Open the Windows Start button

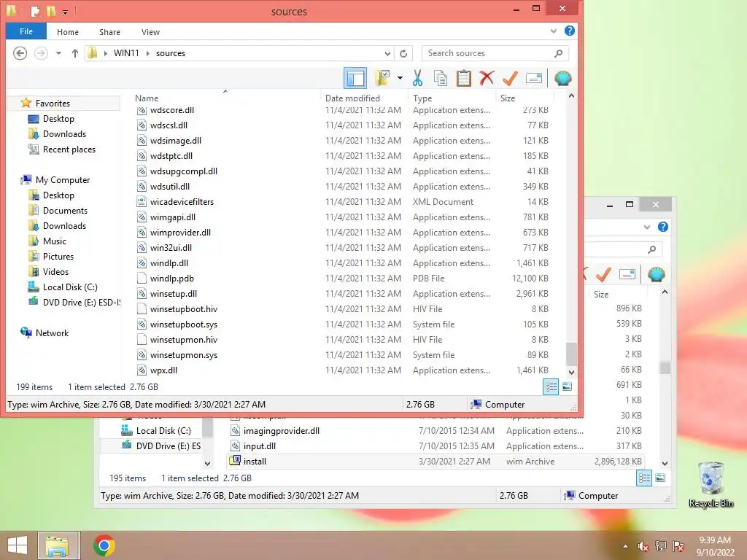point(18,545)
